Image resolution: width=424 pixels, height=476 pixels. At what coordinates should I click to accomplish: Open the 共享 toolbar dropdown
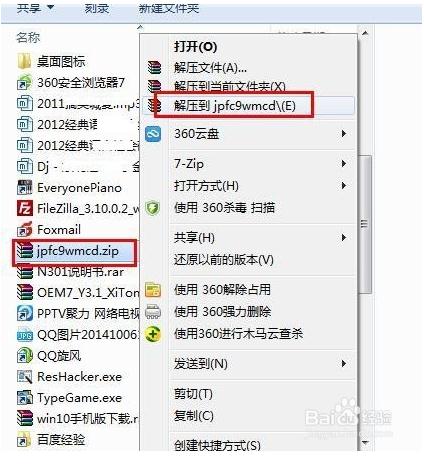pos(35,8)
